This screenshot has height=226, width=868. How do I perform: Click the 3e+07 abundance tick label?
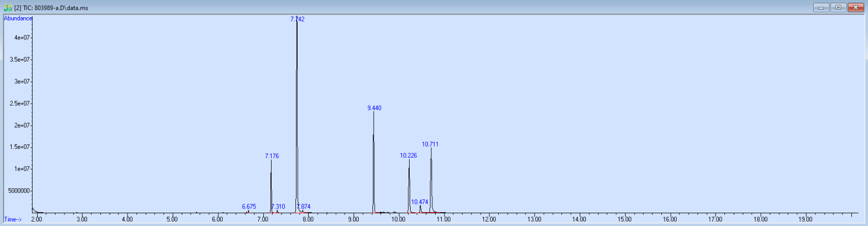pos(22,82)
